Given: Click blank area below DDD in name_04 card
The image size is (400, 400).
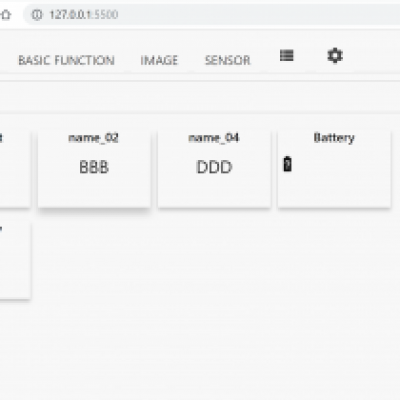Looking at the screenshot, I should 214,192.
